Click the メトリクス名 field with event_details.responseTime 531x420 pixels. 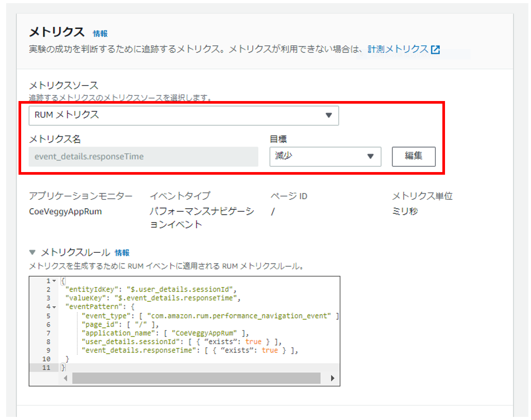[143, 157]
